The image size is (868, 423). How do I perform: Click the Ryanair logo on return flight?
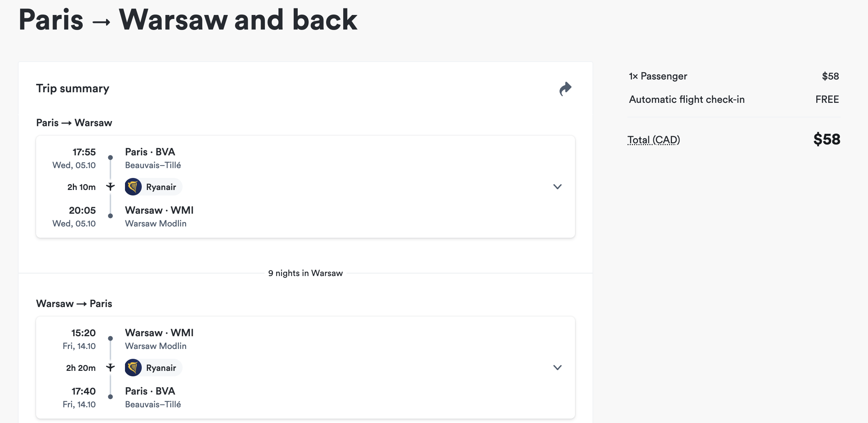coord(133,368)
